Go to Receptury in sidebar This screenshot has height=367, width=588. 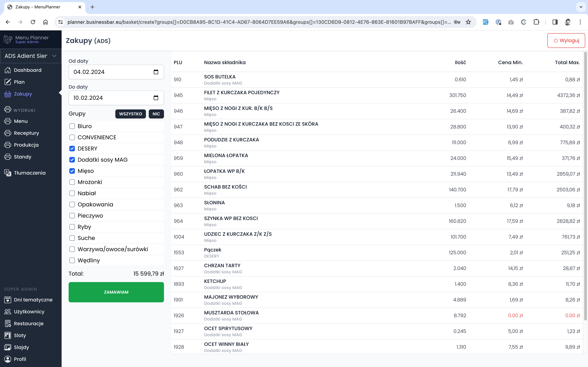click(x=26, y=133)
